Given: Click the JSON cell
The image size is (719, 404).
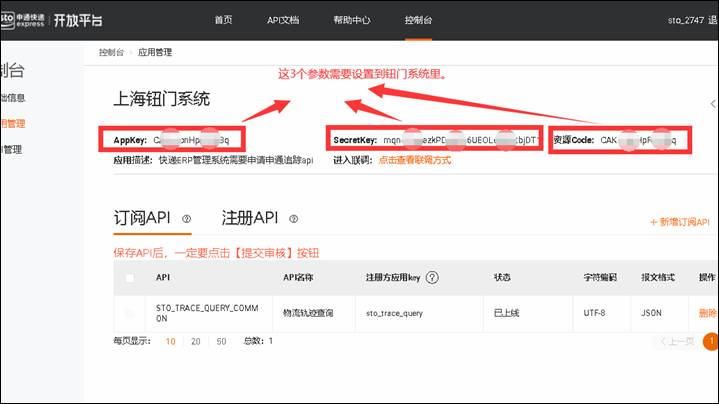Looking at the screenshot, I should (x=651, y=313).
